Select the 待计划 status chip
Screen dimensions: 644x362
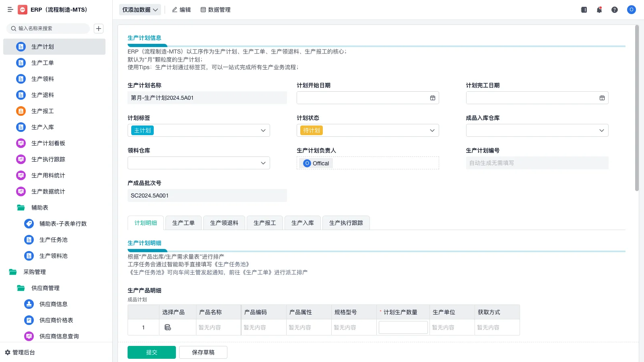(x=312, y=130)
